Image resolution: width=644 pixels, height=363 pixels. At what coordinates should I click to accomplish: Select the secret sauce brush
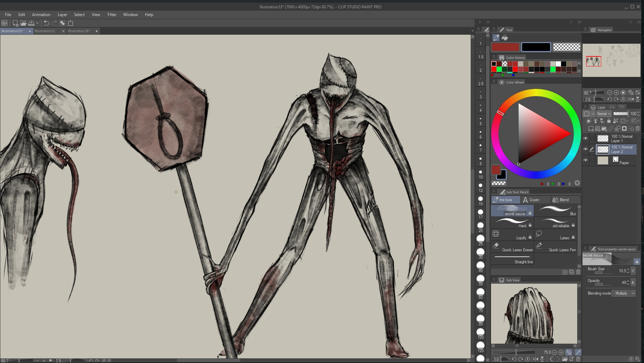512,211
